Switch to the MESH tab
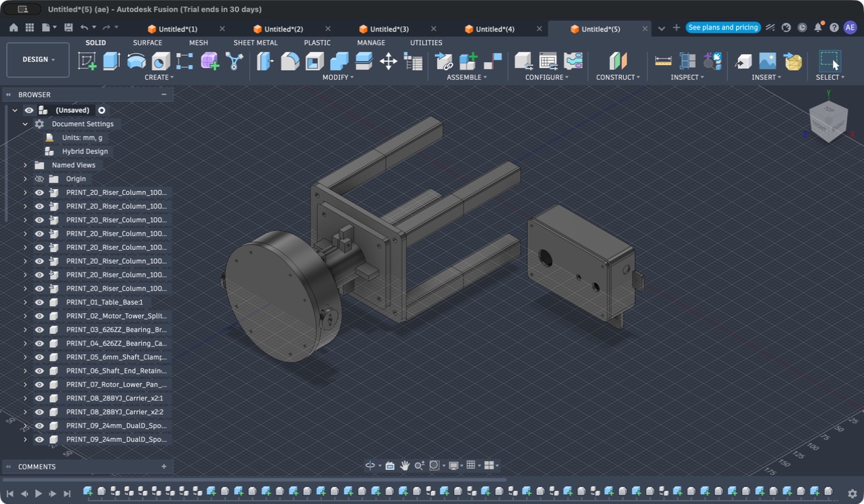Screen dimensions: 864x504 (198, 43)
